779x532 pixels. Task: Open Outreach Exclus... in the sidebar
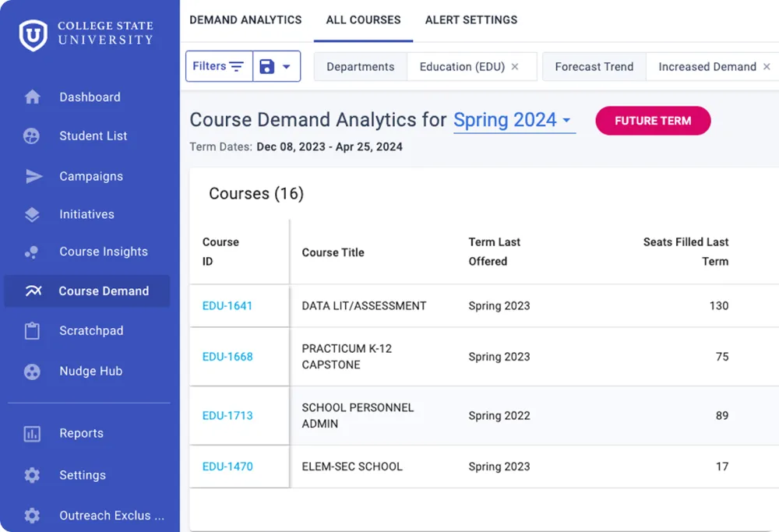point(111,515)
